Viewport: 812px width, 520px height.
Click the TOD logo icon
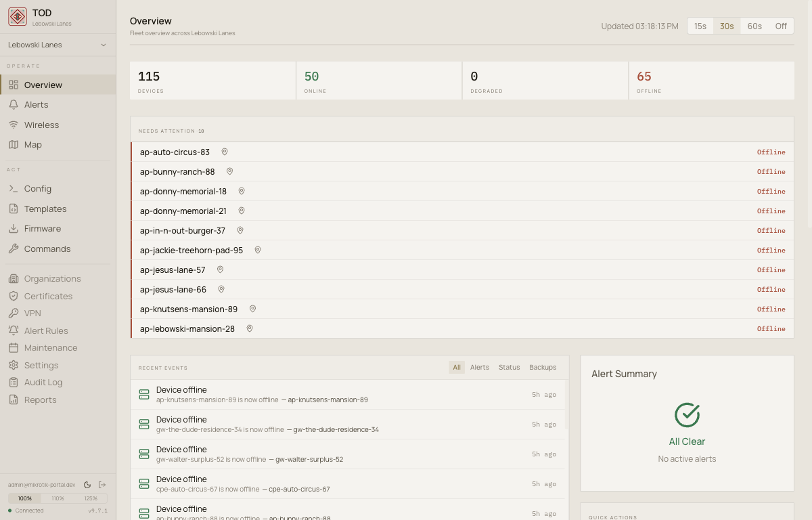(x=18, y=17)
